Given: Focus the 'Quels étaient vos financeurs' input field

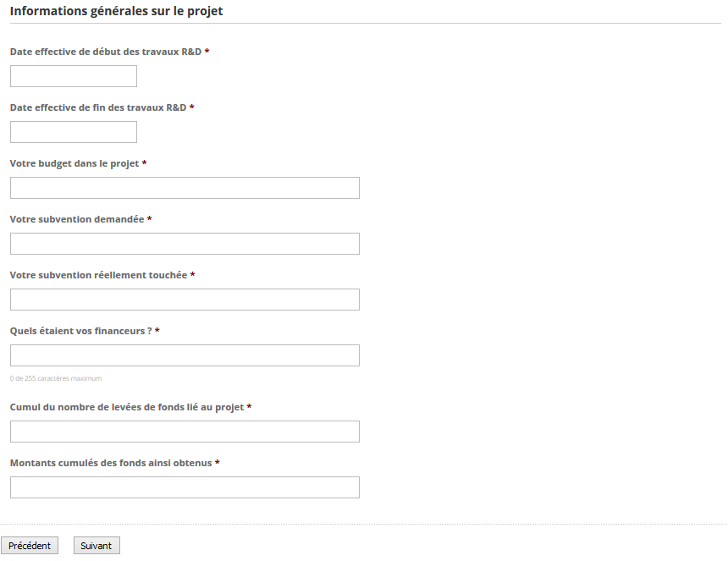Looking at the screenshot, I should click(185, 355).
